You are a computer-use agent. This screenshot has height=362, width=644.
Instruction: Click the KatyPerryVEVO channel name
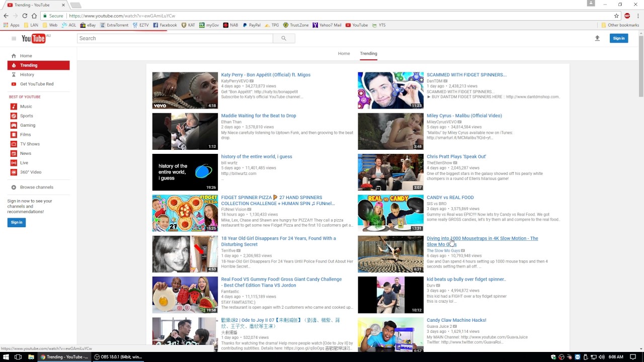(235, 81)
